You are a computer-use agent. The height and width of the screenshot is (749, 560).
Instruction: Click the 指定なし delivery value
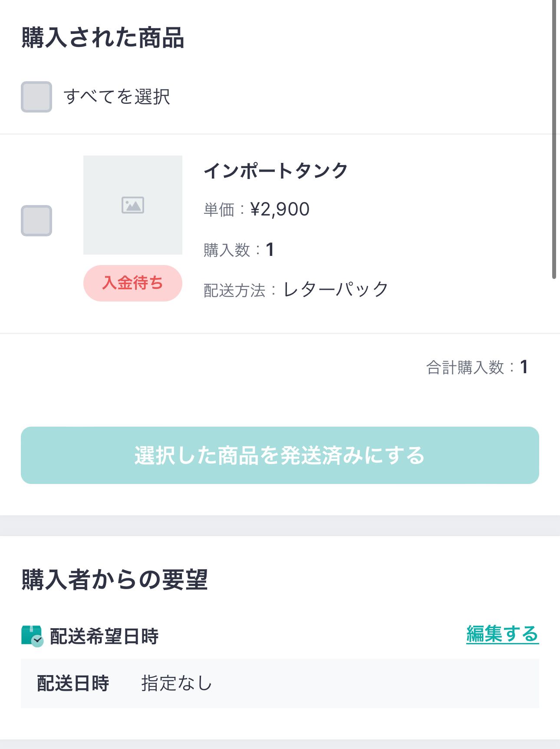click(x=176, y=683)
